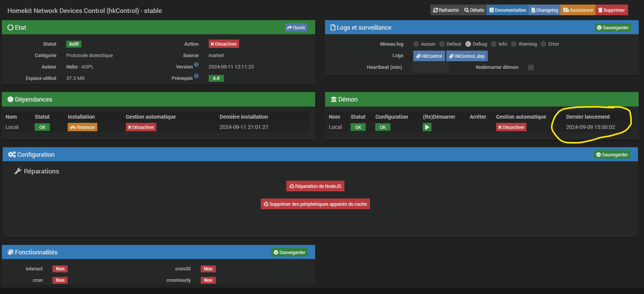
Task: Click the help icon next to Version
Action: [196, 65]
